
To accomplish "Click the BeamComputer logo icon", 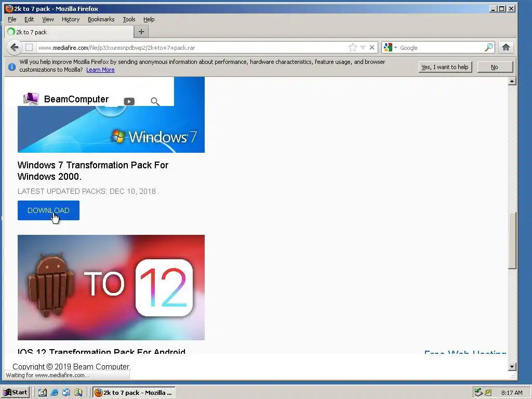I will point(31,99).
